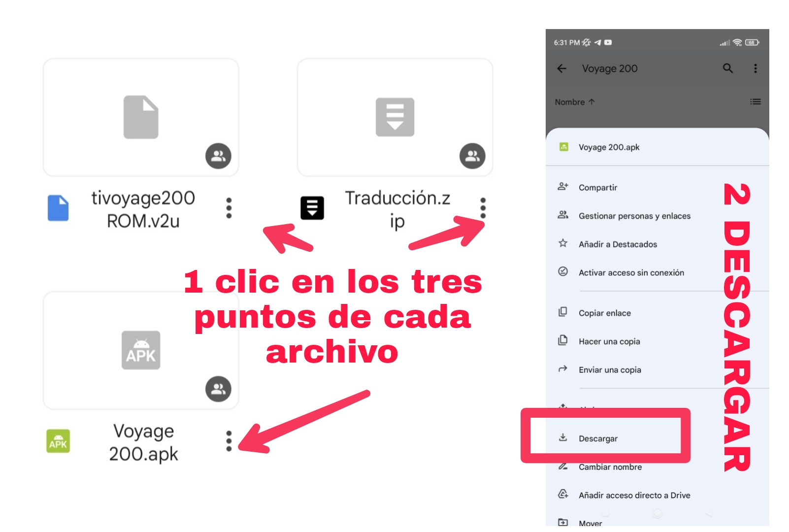Open the overflow menu in the phone header

pos(756,68)
